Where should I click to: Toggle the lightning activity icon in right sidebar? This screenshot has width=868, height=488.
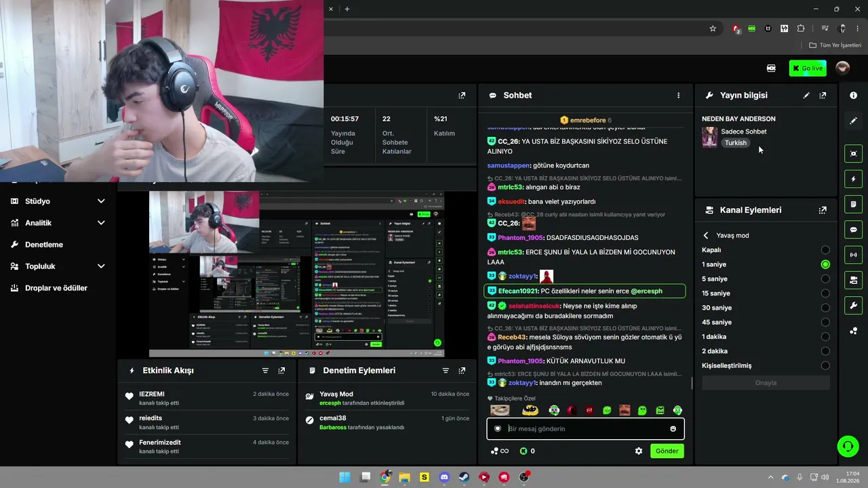click(x=854, y=179)
